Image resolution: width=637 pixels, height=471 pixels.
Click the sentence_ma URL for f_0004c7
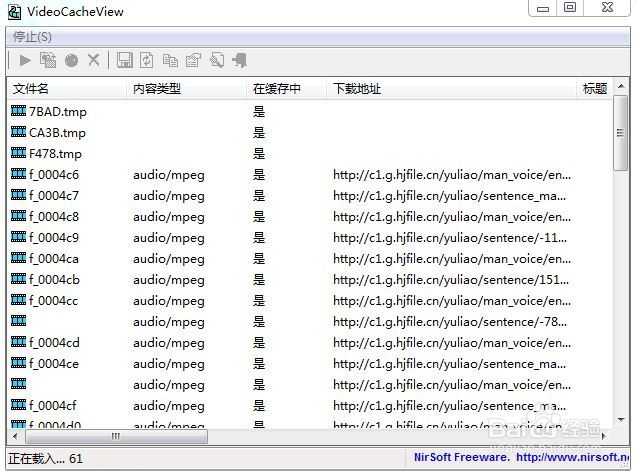coord(449,196)
